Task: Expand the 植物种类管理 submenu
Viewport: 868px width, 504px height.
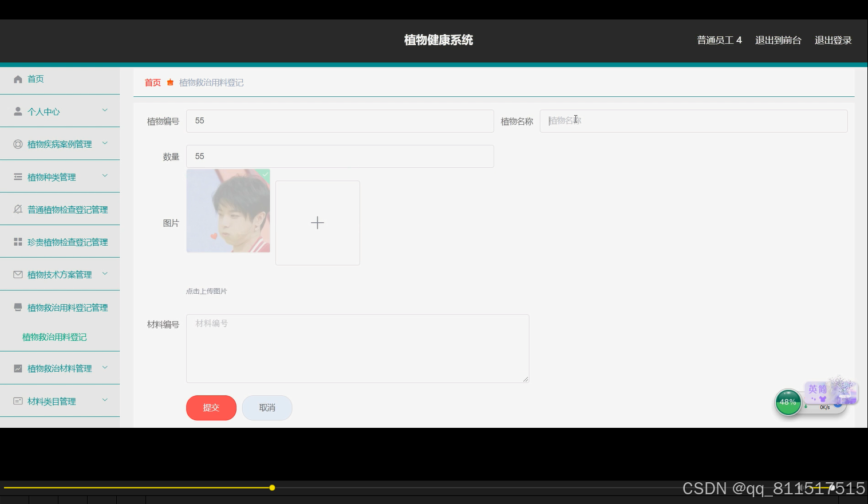Action: (x=105, y=176)
